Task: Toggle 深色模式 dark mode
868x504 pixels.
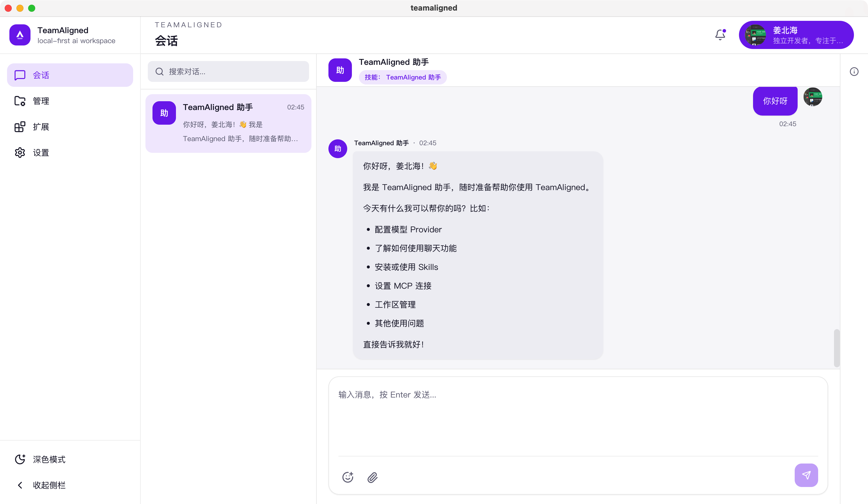Action: (70, 459)
